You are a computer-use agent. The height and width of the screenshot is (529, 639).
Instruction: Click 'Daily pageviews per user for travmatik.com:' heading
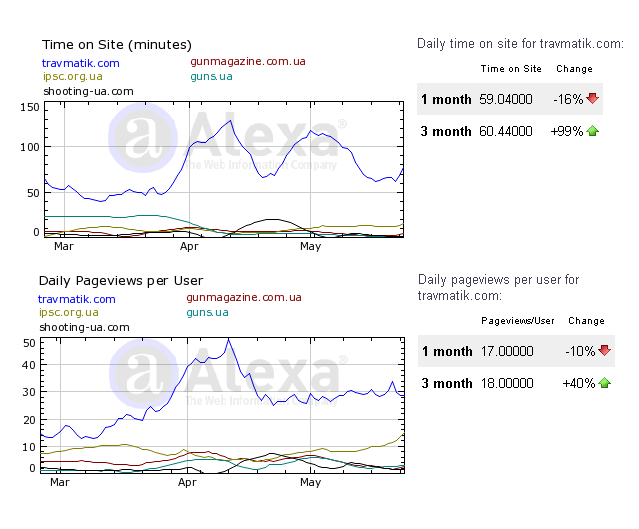[498, 287]
